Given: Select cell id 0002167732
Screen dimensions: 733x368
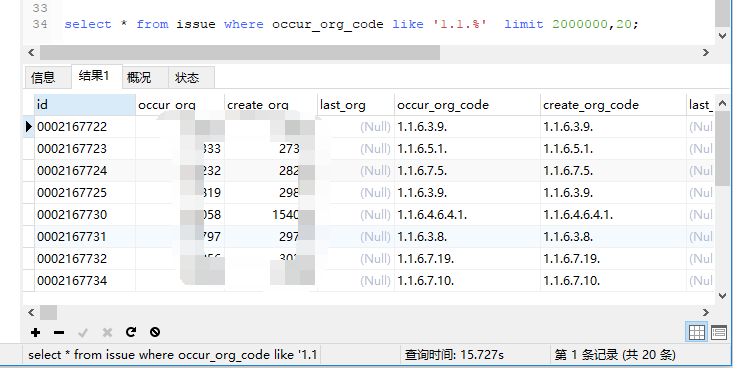Looking at the screenshot, I should (x=85, y=259).
